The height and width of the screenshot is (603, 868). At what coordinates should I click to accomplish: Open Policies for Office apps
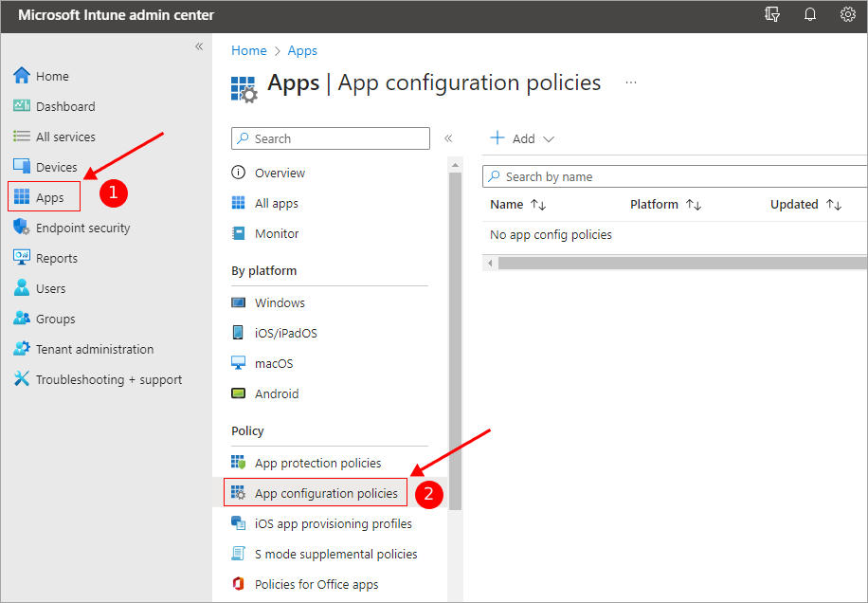click(316, 584)
